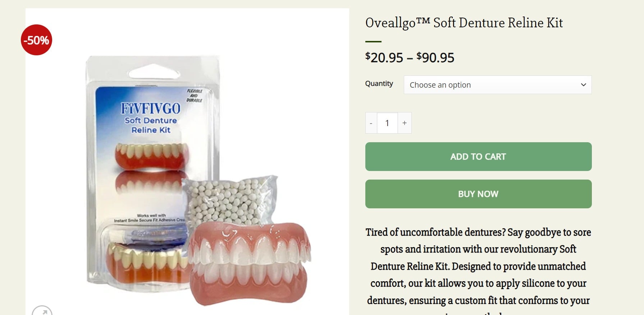This screenshot has width=644, height=315.
Task: Click the Quantity label text
Action: 379,83
